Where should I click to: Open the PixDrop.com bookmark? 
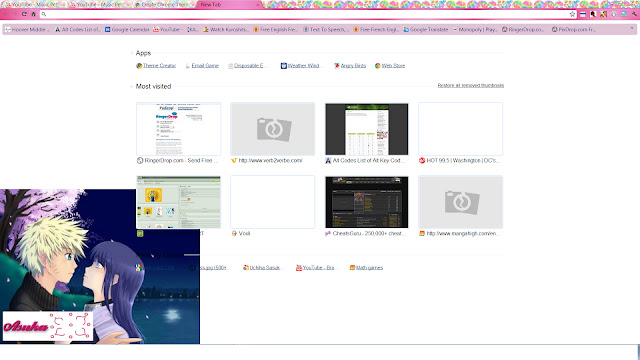(x=573, y=29)
